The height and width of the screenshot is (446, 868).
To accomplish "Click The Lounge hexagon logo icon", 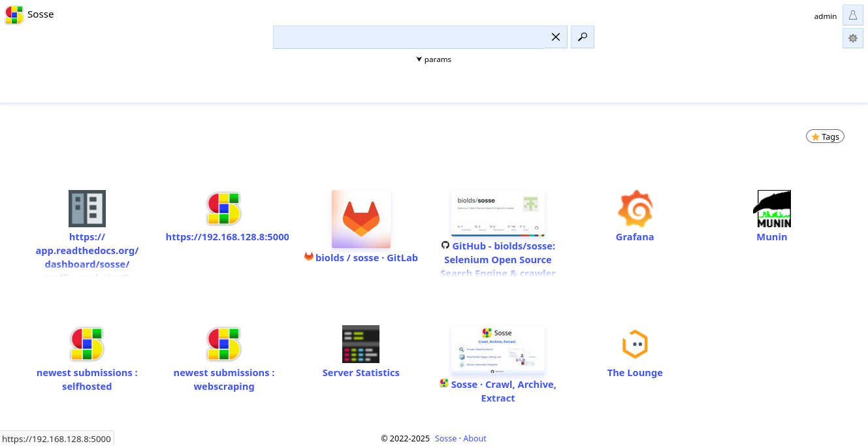I will pos(635,344).
